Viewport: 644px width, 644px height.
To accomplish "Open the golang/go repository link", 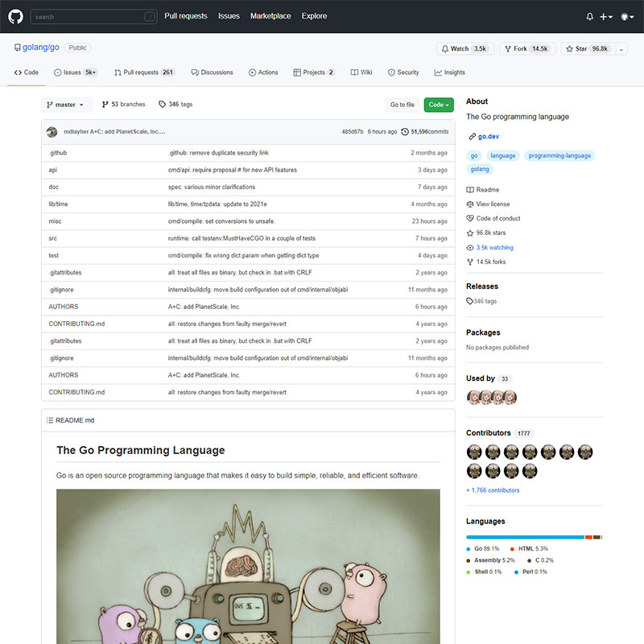I will click(41, 47).
